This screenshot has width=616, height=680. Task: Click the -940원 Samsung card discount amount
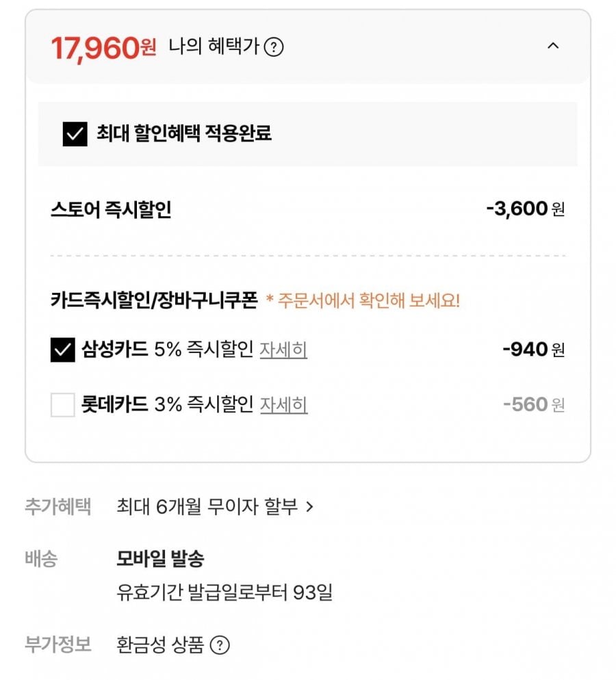coord(533,350)
